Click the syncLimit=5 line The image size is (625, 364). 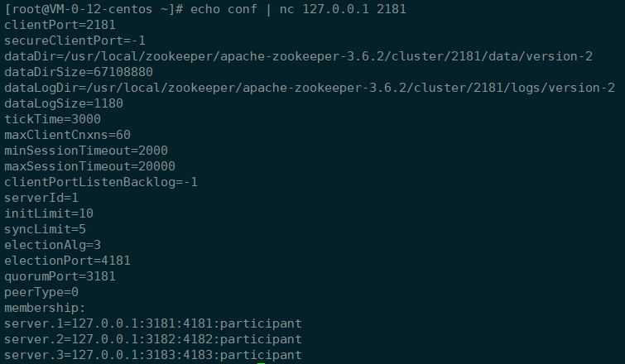(45, 229)
